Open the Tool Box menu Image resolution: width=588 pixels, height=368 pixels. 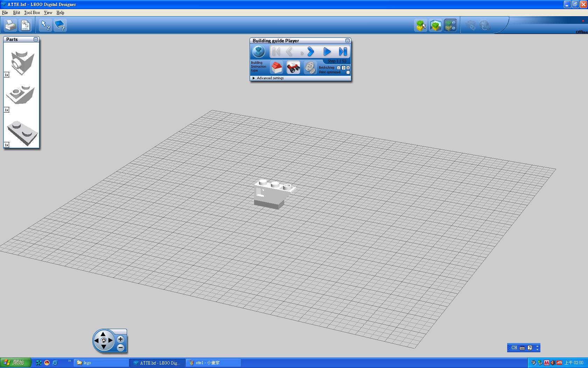(x=32, y=13)
